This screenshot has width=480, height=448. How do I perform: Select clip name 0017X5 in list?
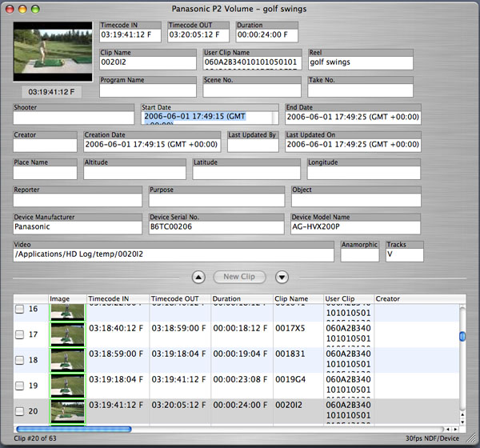tap(290, 328)
